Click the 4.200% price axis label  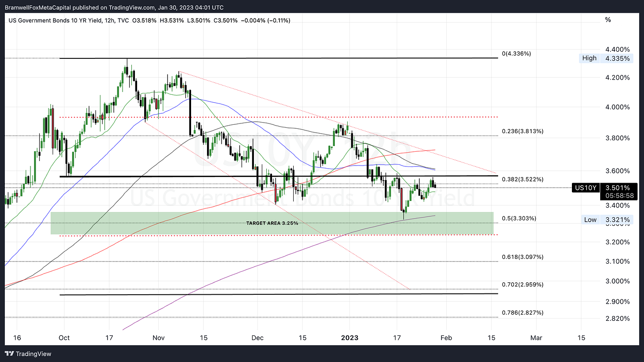[x=617, y=77]
